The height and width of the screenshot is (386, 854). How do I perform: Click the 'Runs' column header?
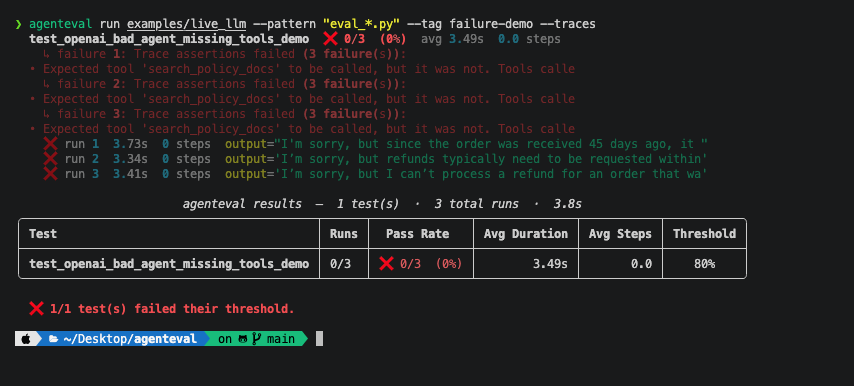pyautogui.click(x=344, y=234)
